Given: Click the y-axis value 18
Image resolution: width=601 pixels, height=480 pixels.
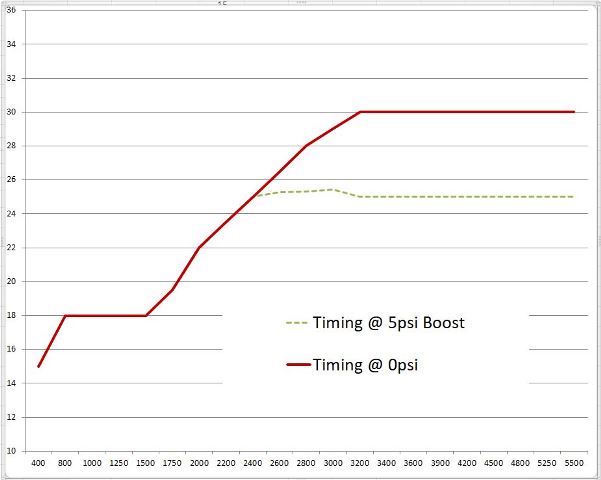Looking at the screenshot, I should tap(11, 315).
